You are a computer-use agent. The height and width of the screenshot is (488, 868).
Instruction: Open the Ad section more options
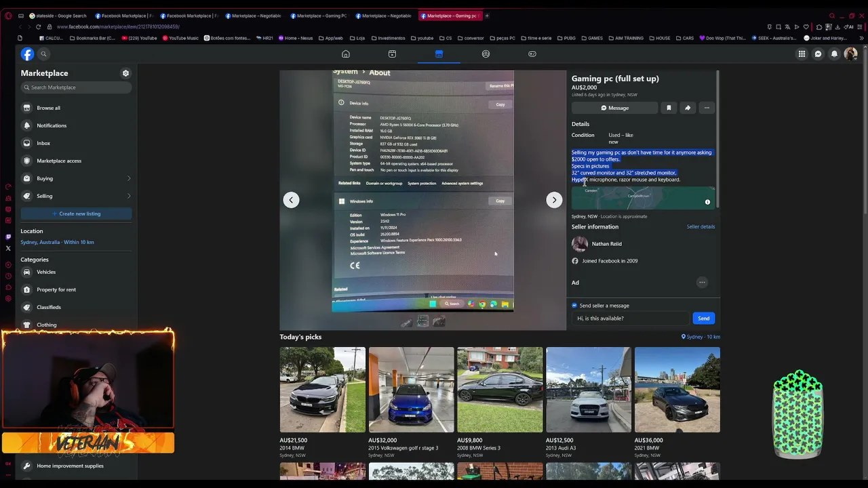pyautogui.click(x=702, y=282)
